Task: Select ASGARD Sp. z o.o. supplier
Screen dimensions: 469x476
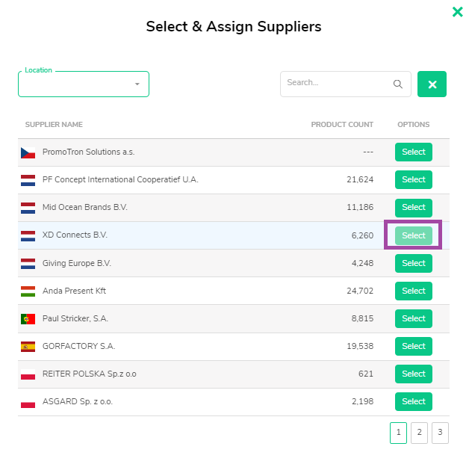Action: click(414, 401)
